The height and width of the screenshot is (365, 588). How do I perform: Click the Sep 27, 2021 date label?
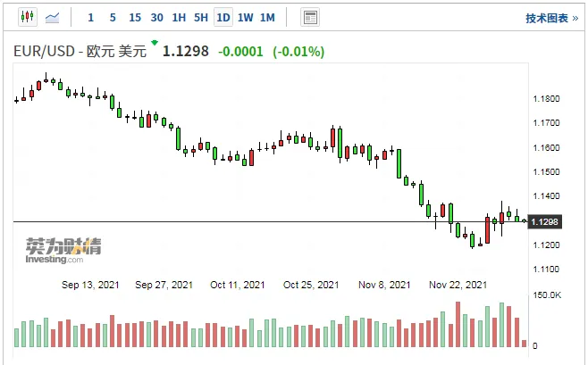click(164, 285)
